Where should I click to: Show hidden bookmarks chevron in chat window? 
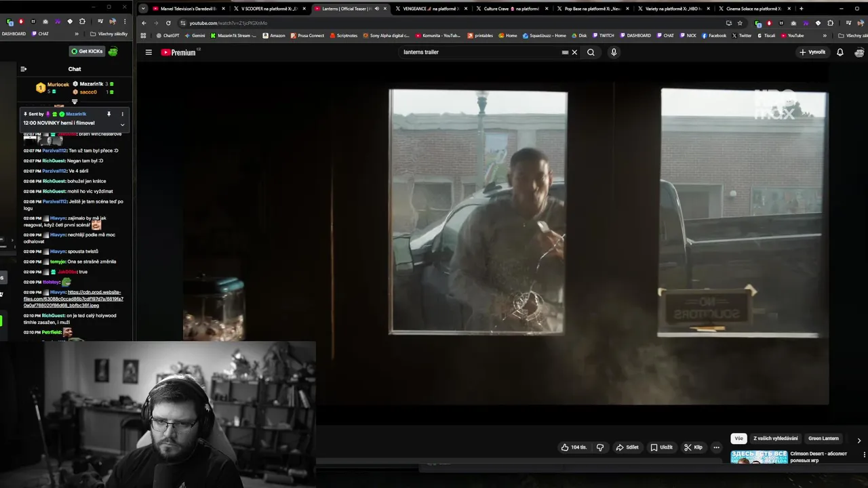click(x=76, y=34)
